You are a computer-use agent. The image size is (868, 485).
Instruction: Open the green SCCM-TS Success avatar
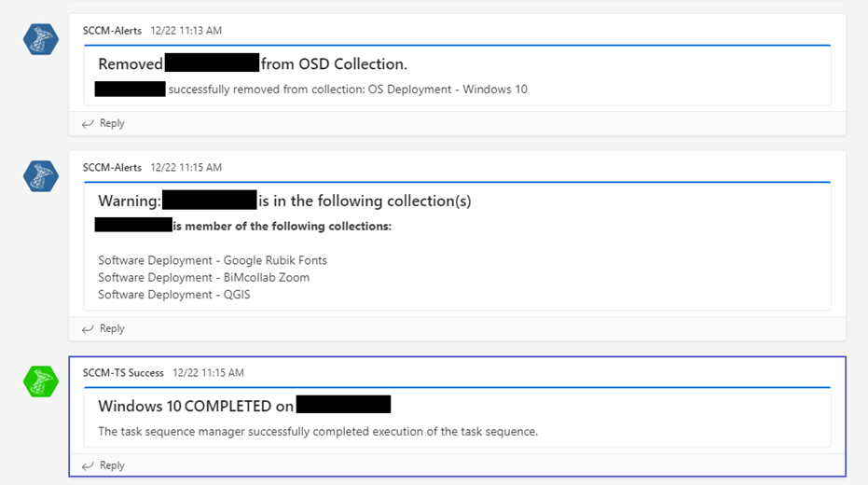(41, 380)
